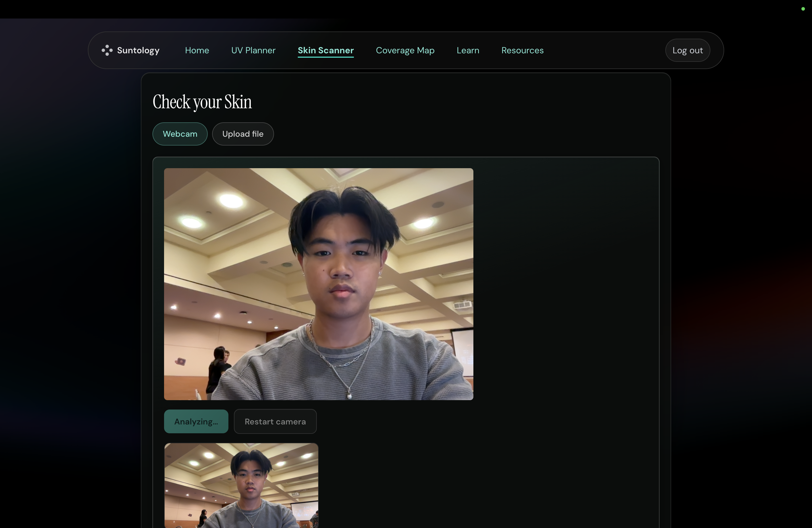812x528 pixels.
Task: Click the necklace pendant in live webcam preview
Action: coord(349,396)
